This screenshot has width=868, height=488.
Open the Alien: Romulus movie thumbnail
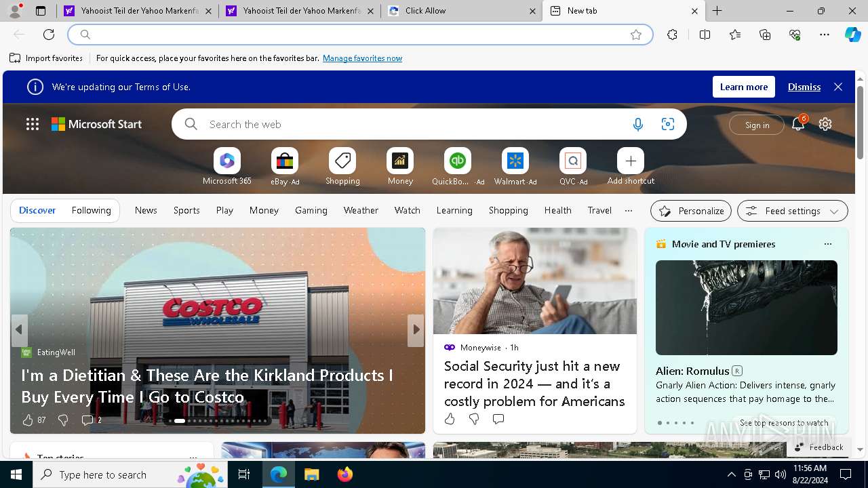[746, 308]
